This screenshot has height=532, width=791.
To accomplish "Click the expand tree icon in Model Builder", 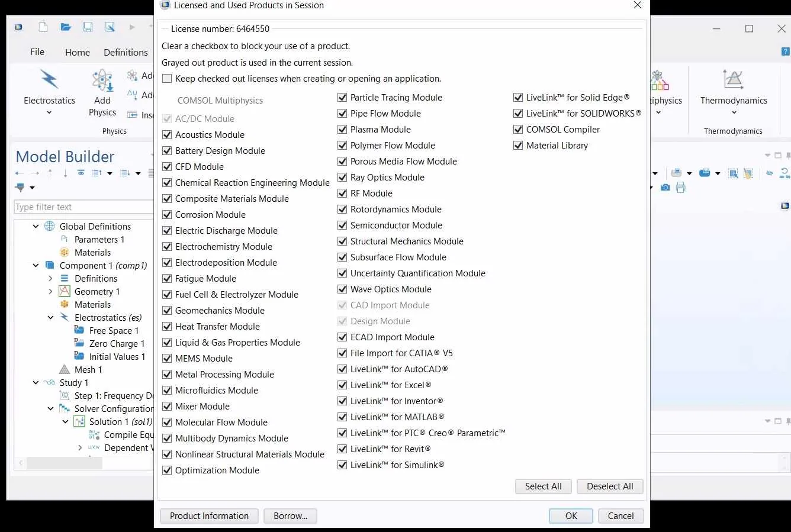I will click(97, 173).
